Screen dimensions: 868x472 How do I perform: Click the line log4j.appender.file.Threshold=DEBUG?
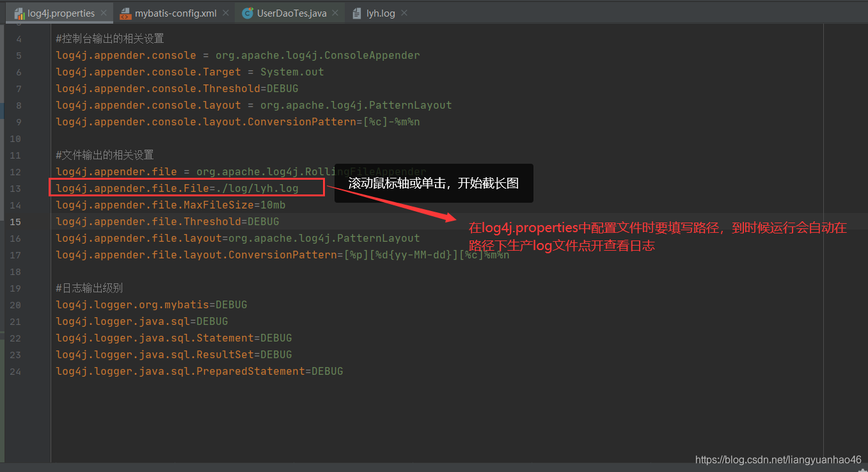(x=168, y=222)
